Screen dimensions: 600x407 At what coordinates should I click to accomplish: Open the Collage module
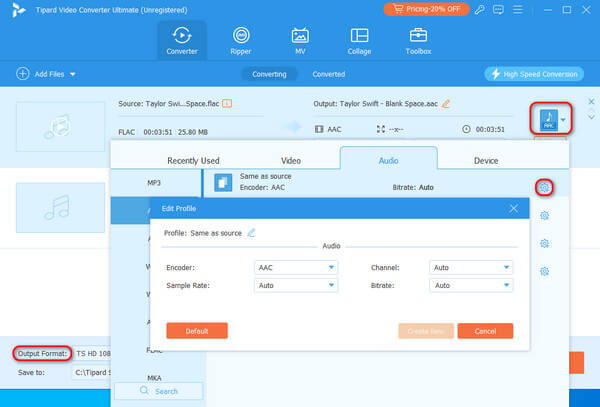[x=359, y=41]
